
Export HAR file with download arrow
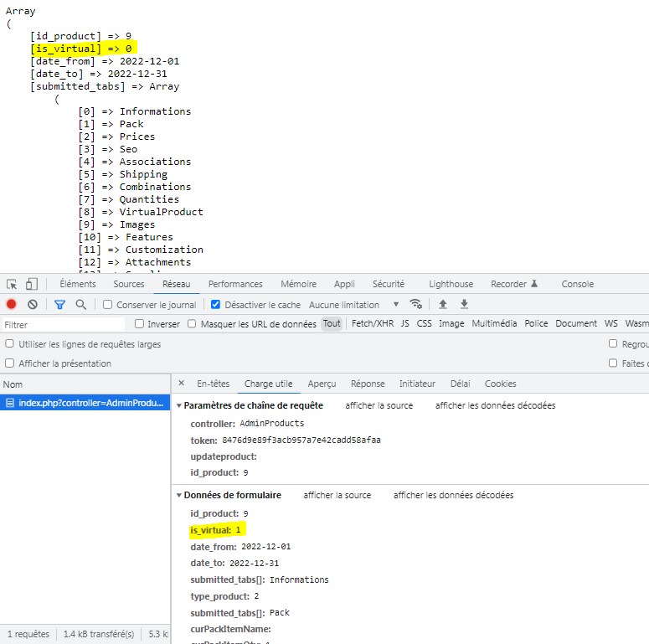(465, 304)
